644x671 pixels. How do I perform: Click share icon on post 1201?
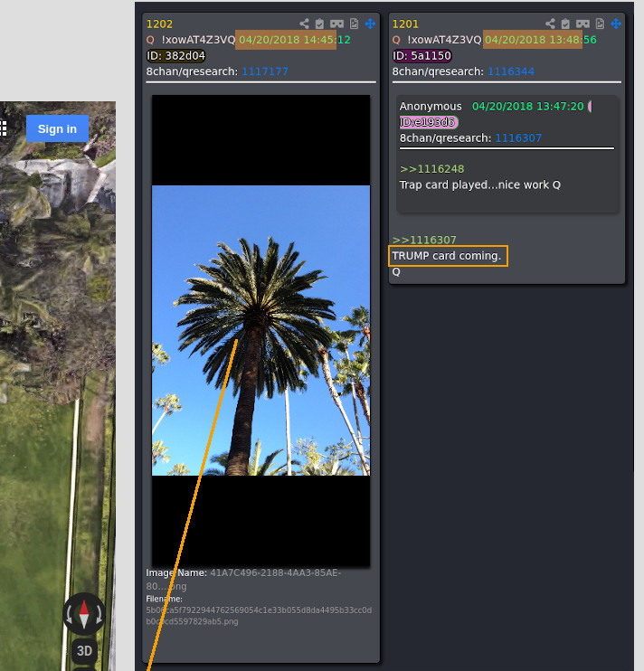[550, 24]
